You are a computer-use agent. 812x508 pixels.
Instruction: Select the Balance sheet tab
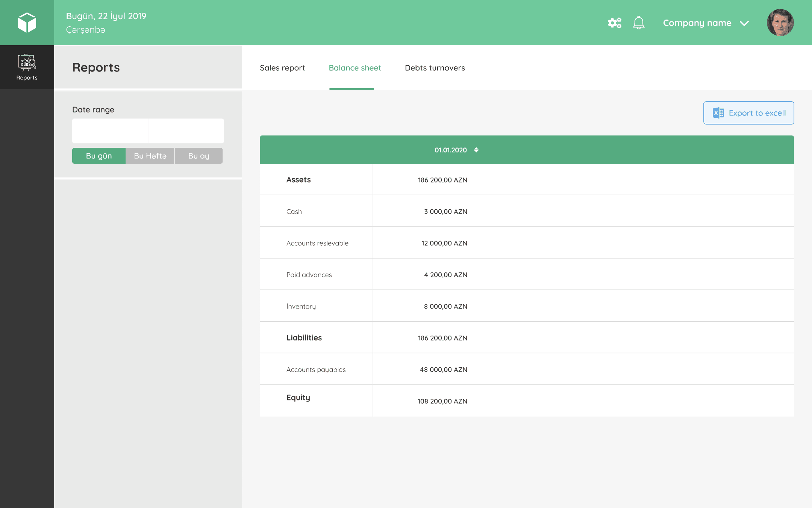pyautogui.click(x=354, y=68)
